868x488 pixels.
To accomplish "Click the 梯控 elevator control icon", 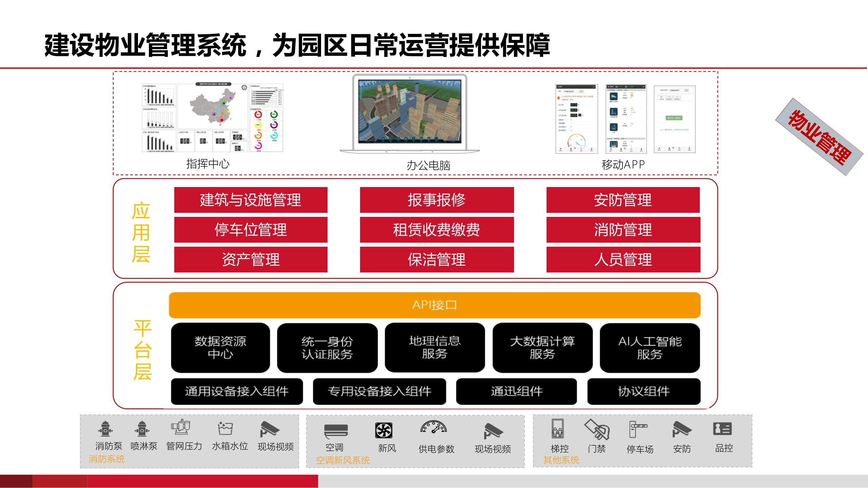I will (558, 429).
